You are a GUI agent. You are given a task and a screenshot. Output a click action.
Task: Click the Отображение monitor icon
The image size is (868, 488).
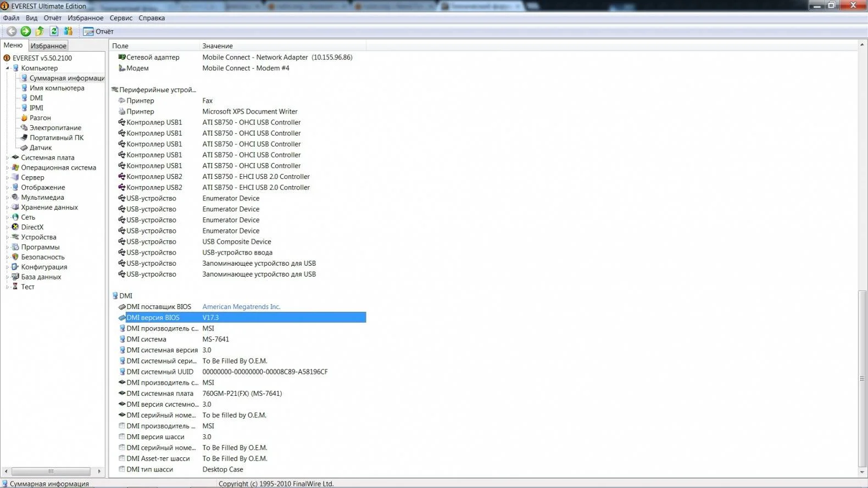(x=15, y=187)
